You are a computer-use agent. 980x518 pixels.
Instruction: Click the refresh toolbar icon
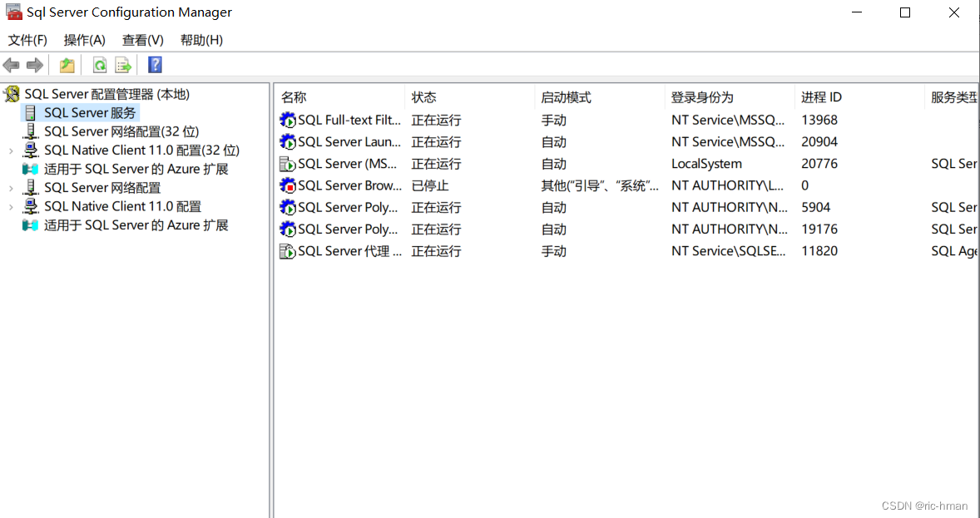point(100,64)
